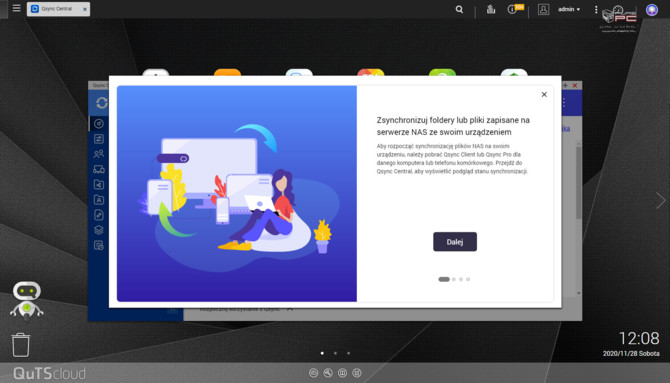Close the Qsync welcome dialog
The width and height of the screenshot is (670, 383).
(x=544, y=94)
